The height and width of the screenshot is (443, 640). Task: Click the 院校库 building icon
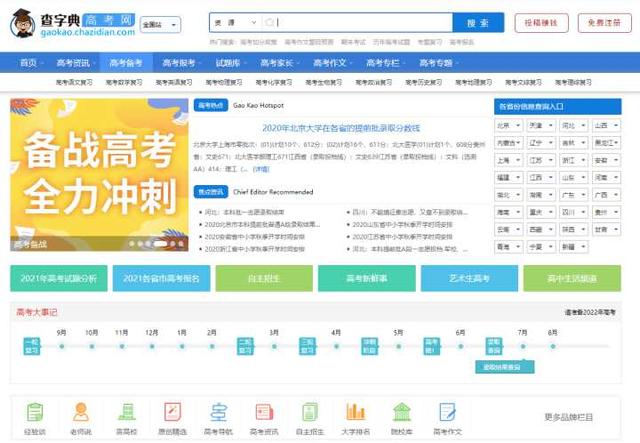click(401, 415)
